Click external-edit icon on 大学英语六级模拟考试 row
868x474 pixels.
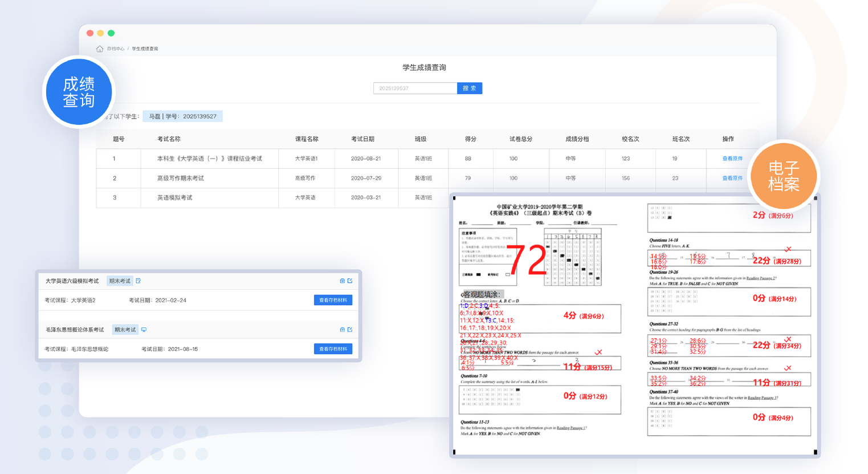point(350,281)
